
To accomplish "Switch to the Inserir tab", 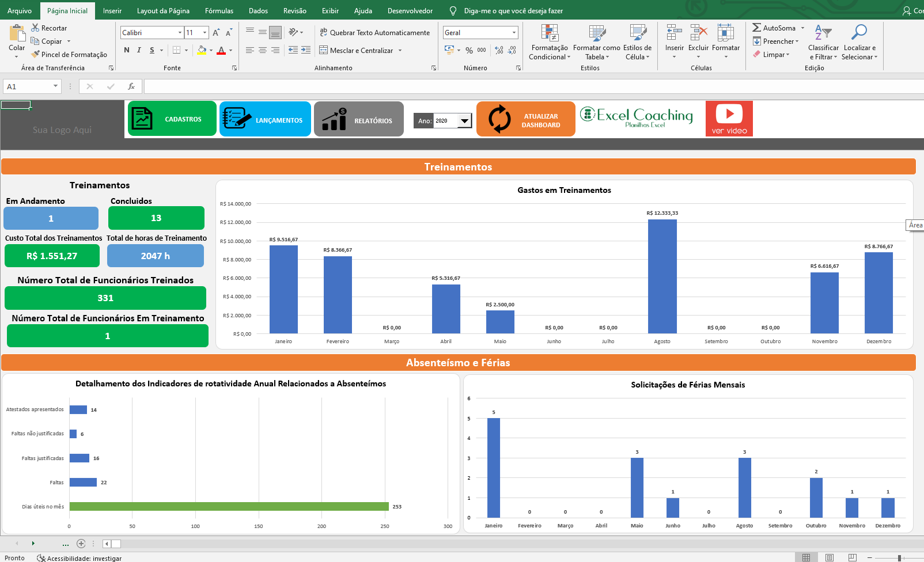I will coord(112,11).
